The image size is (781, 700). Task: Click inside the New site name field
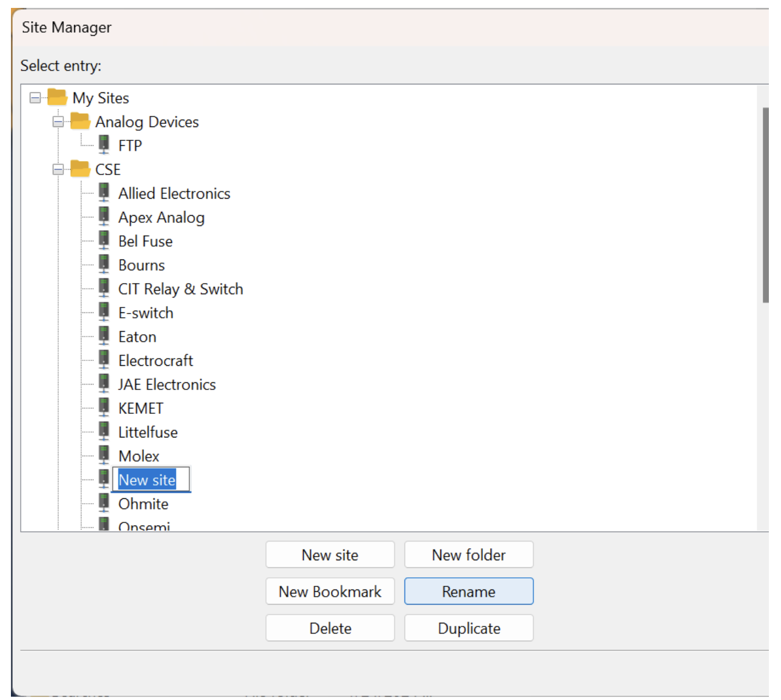coord(152,480)
